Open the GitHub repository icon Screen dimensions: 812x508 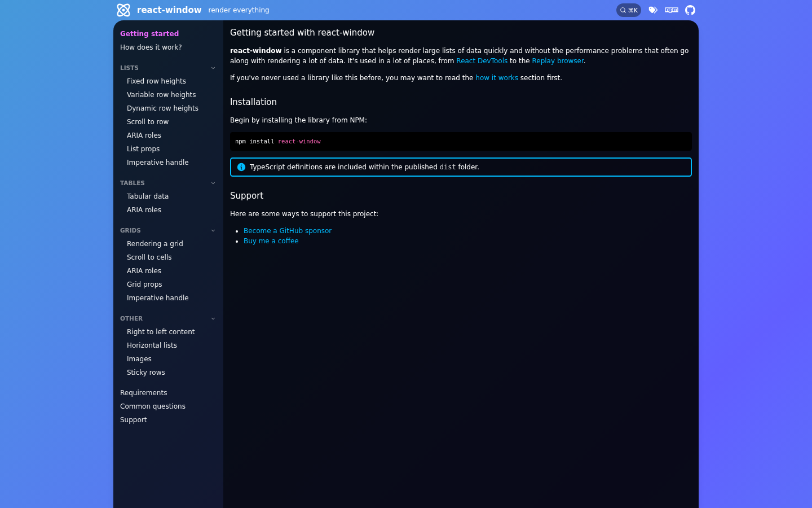(x=690, y=10)
